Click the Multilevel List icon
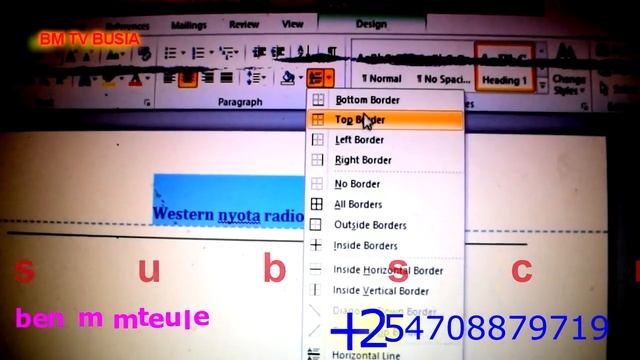Viewport: 640px width, 360px height. [227, 53]
